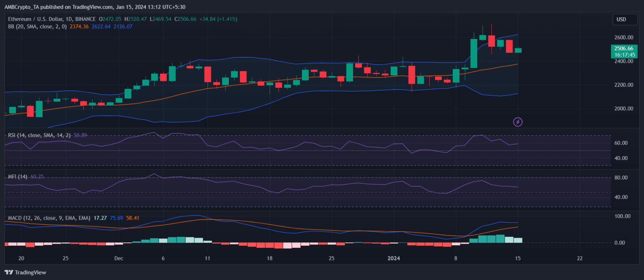Screen dimensions: 644x280
Task: Open the USD currency selector
Action: [621, 19]
